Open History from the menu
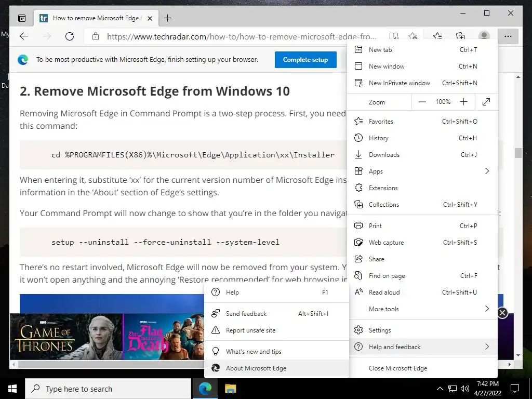Screen dimensions: 532x399 [x=422, y=138]
